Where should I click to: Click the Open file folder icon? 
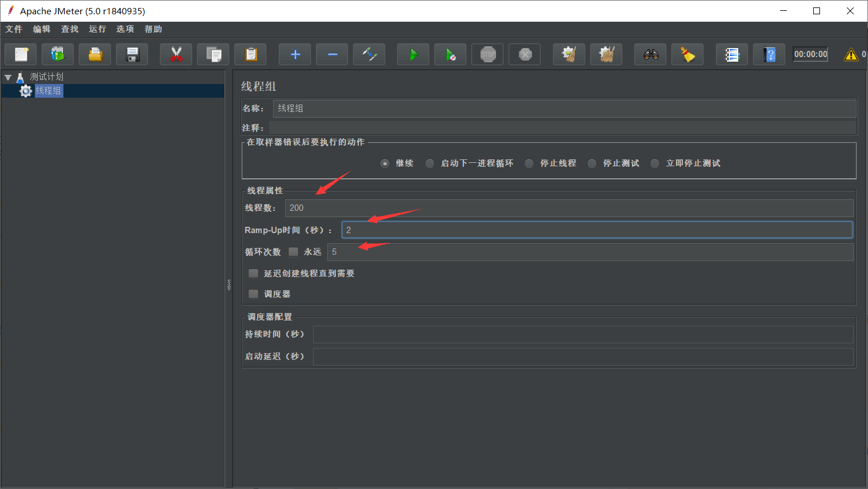click(x=95, y=54)
